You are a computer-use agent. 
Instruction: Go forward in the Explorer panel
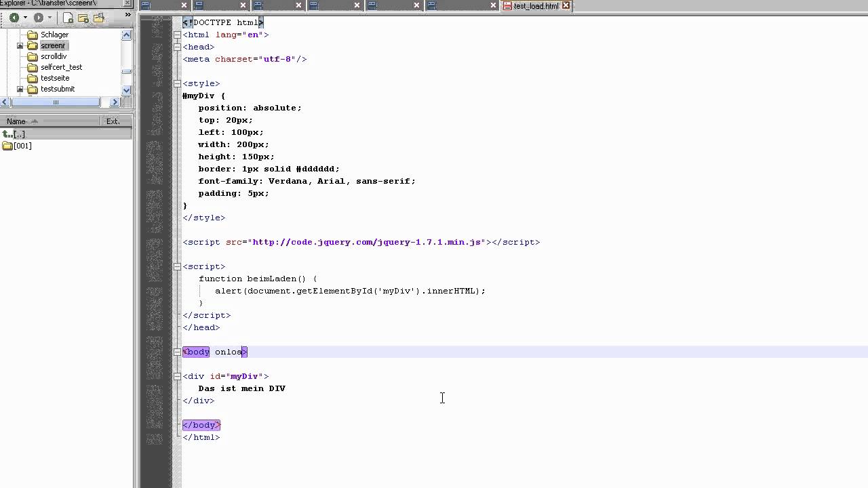tap(39, 18)
